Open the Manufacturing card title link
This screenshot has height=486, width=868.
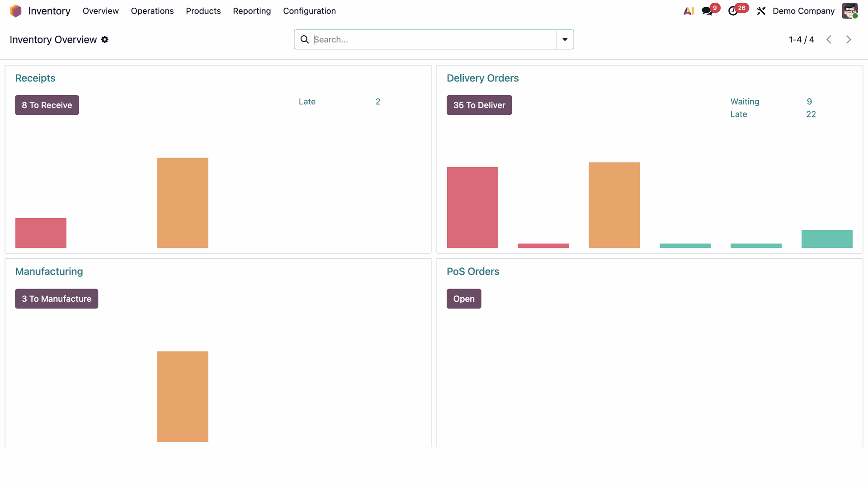[49, 271]
